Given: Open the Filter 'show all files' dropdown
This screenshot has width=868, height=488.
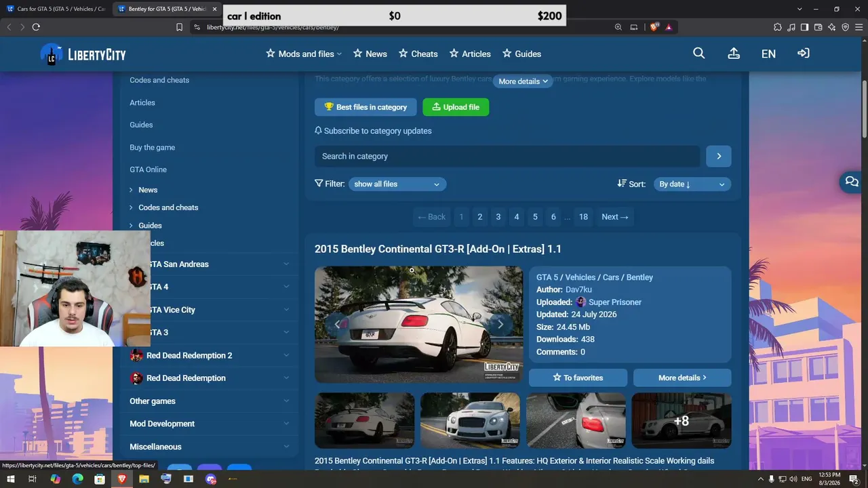Looking at the screenshot, I should [397, 184].
